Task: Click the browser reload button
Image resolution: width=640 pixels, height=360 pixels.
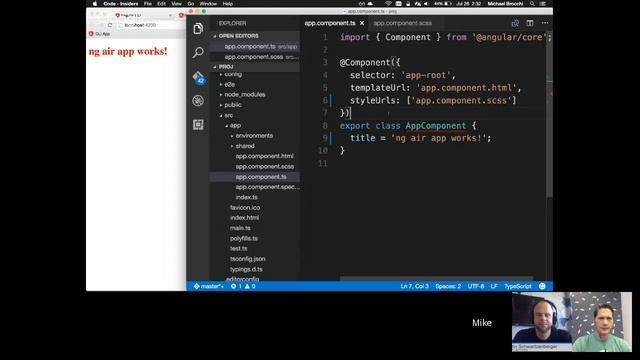Action: [110, 25]
